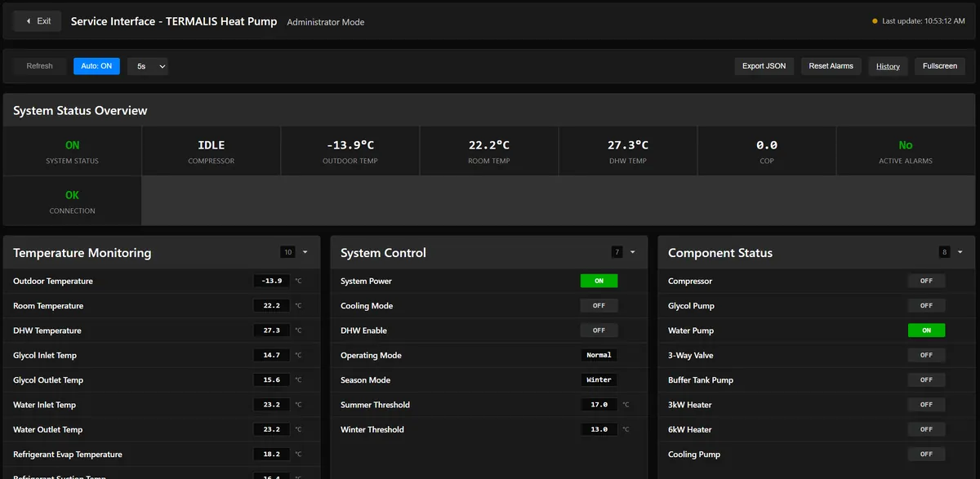Click the System Status Overview heading
Viewport: 980px width, 479px height.
[80, 110]
